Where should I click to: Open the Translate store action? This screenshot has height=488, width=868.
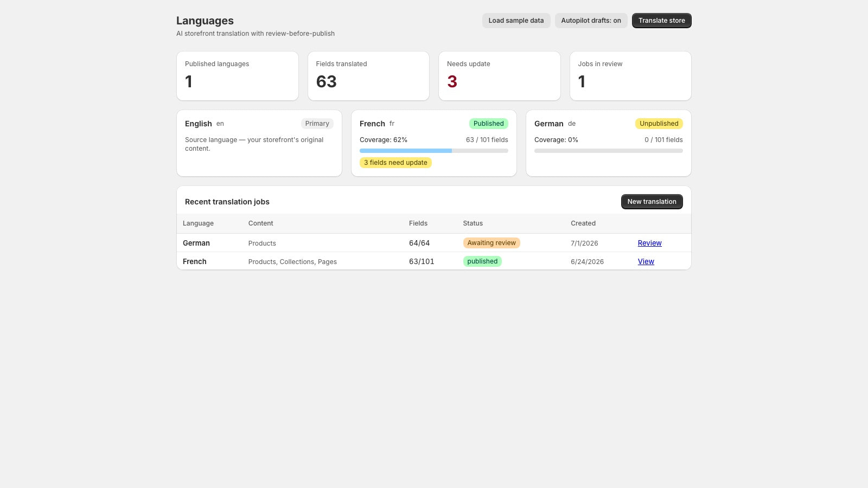click(x=661, y=21)
